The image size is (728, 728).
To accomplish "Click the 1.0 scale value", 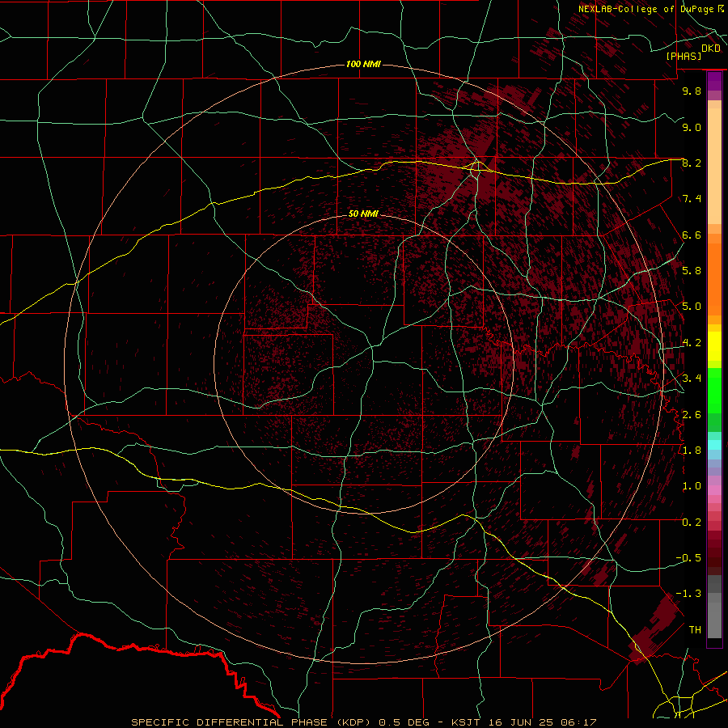I will (692, 486).
